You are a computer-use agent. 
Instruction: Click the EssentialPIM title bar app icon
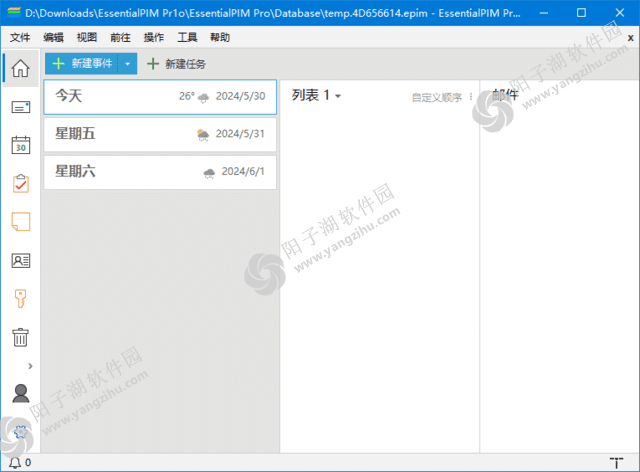tap(13, 13)
